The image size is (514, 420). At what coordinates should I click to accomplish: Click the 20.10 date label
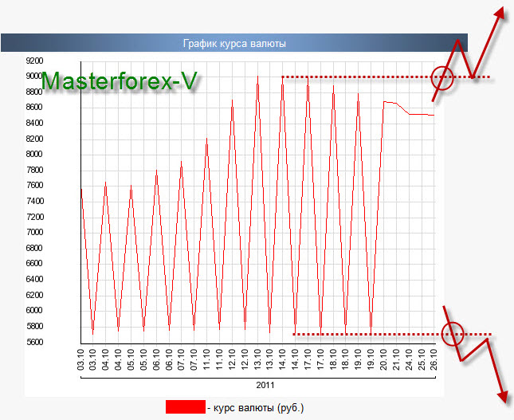click(x=383, y=359)
